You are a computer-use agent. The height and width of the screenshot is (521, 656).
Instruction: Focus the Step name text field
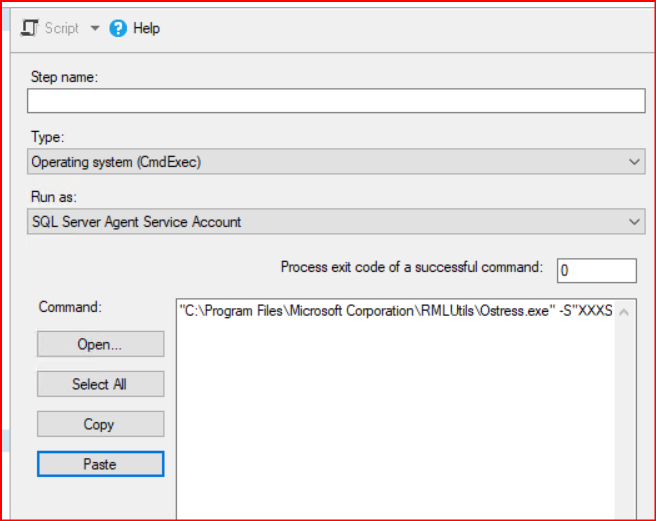pyautogui.click(x=336, y=101)
